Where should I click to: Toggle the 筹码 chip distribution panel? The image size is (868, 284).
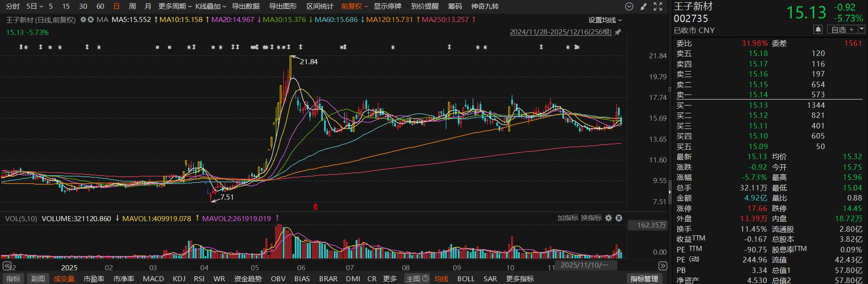[x=455, y=6]
